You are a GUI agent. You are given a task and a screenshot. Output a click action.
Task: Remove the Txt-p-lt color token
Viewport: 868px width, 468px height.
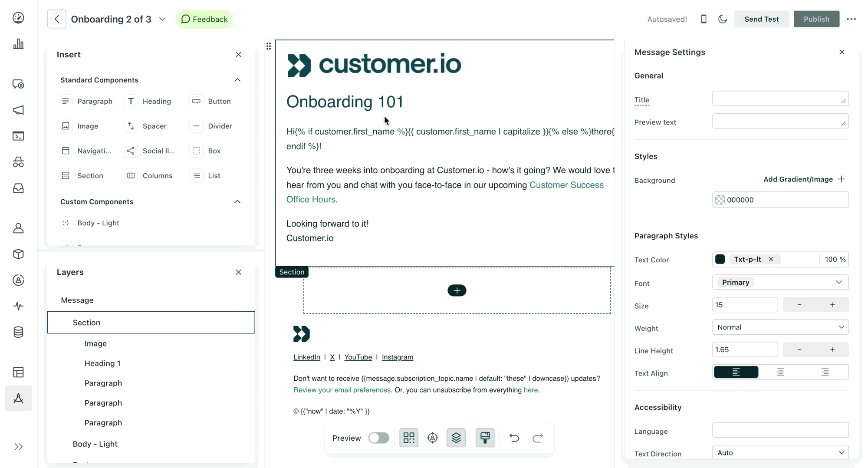point(771,259)
